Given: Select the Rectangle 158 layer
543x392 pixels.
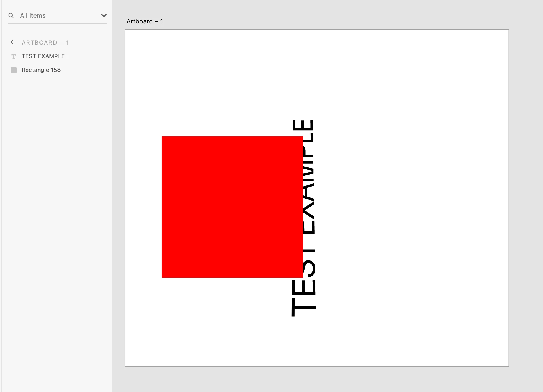Looking at the screenshot, I should coord(41,70).
